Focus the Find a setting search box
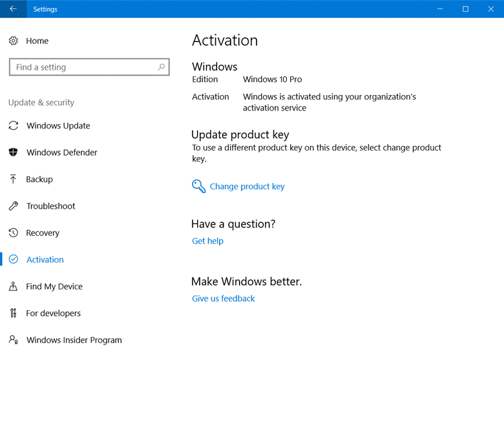Image resolution: width=504 pixels, height=422 pixels. point(89,67)
